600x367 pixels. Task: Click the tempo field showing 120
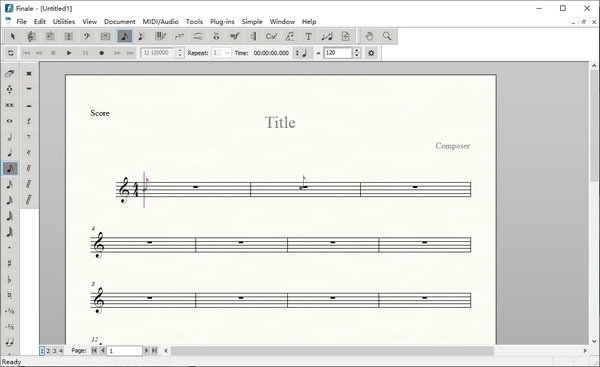[x=338, y=53]
